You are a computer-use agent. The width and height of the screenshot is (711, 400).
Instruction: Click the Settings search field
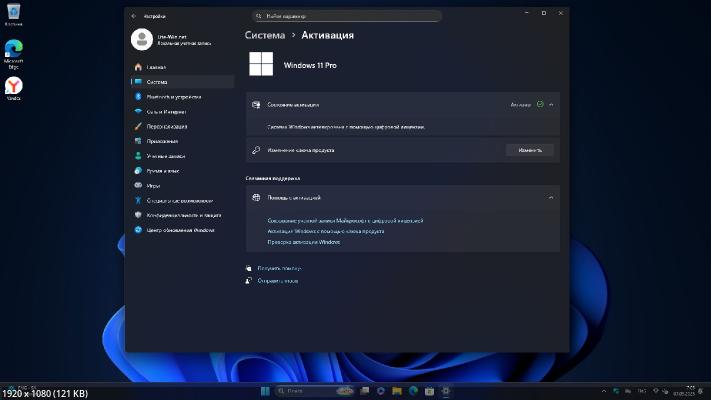(x=347, y=16)
